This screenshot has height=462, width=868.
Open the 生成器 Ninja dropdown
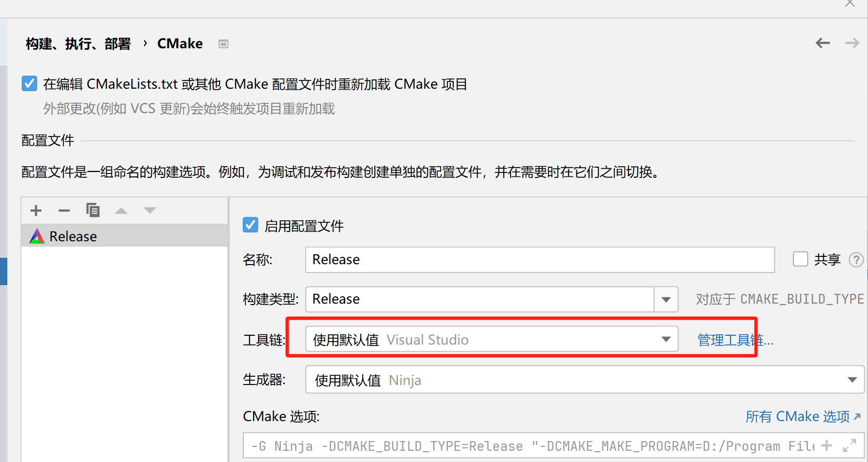point(585,380)
